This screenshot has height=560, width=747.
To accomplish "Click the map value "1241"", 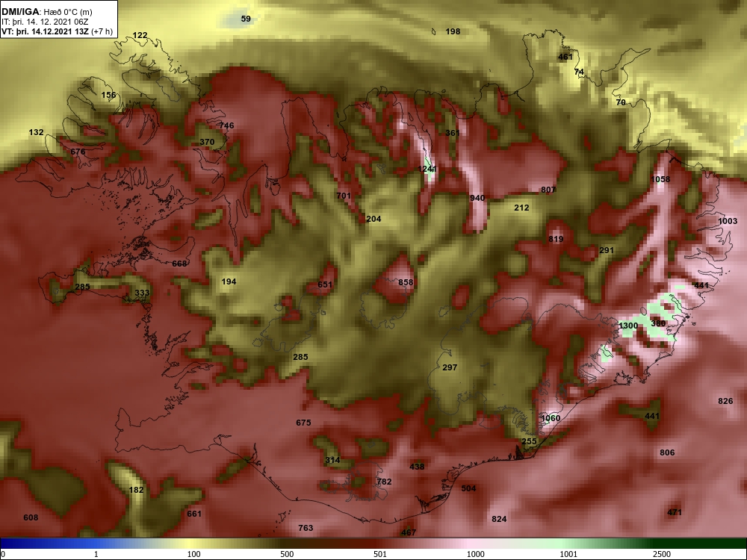I will click(x=427, y=169).
